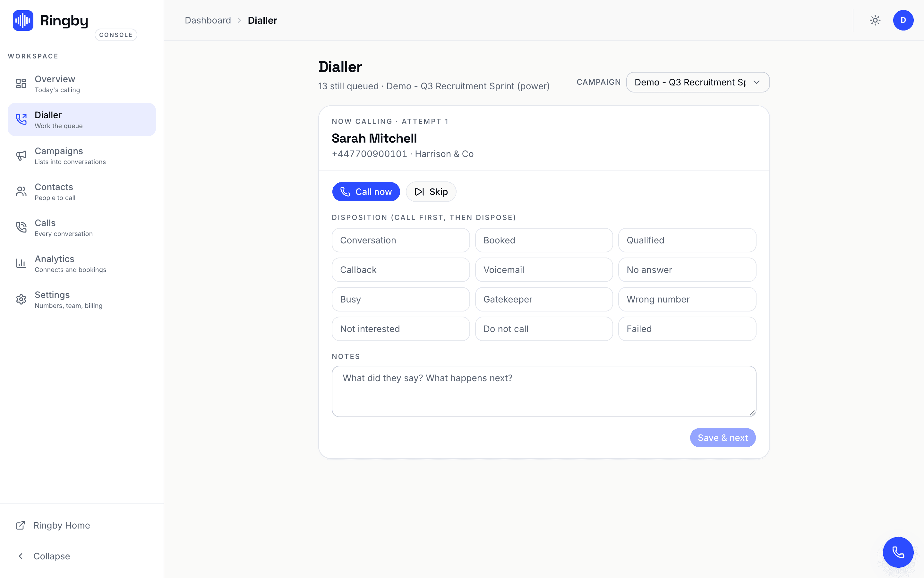Select the Booked disposition
The width and height of the screenshot is (924, 578).
tap(544, 240)
